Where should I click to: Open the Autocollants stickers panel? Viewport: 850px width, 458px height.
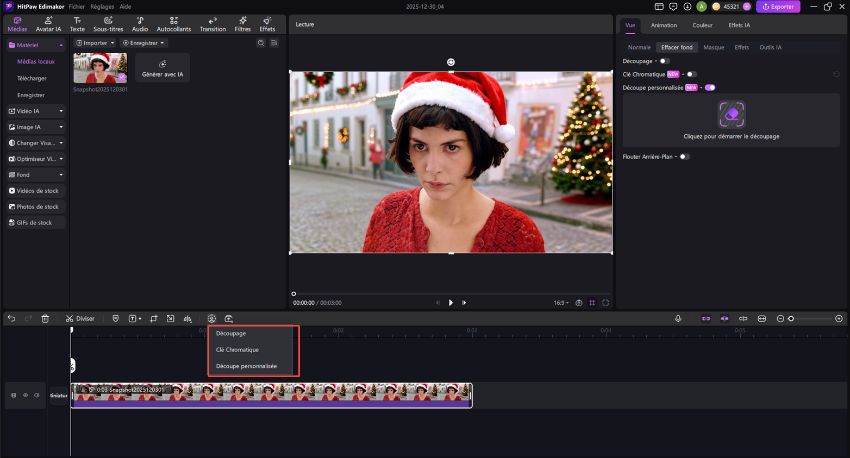(x=174, y=24)
